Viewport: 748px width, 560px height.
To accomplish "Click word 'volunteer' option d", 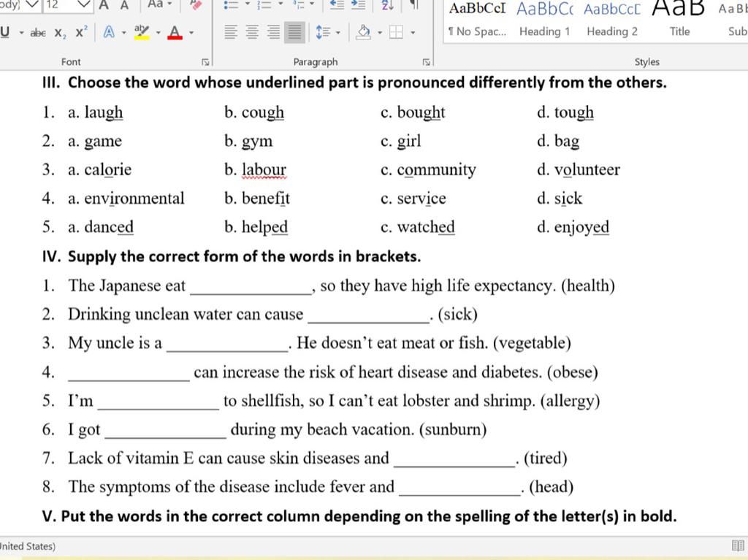I will (587, 170).
